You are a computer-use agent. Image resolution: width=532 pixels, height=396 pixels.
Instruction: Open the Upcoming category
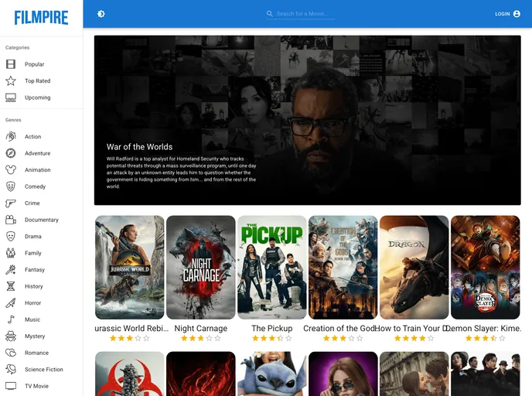tap(42, 97)
